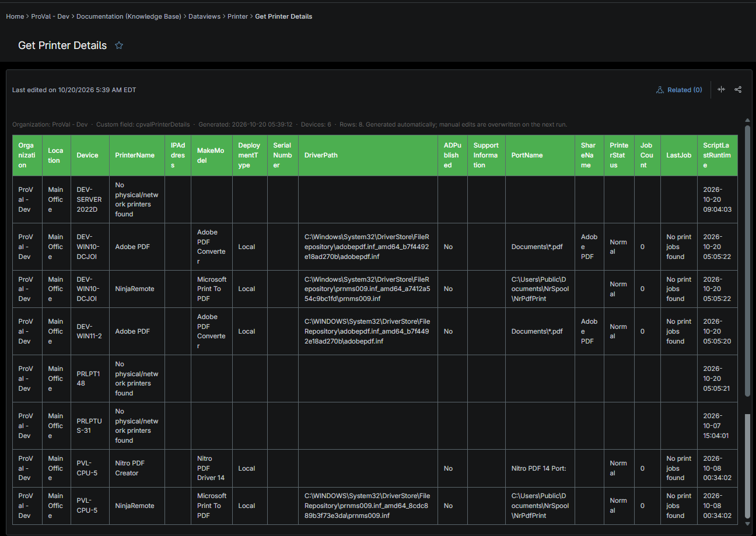
Task: Click the PRLPTUS-31 device cell
Action: (x=90, y=426)
